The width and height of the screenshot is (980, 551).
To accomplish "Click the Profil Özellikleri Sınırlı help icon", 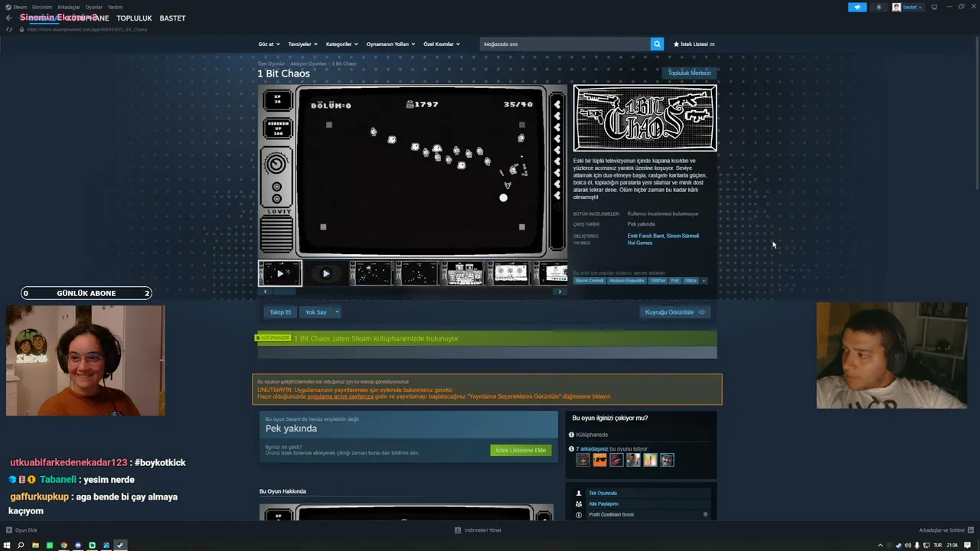I will (x=705, y=514).
